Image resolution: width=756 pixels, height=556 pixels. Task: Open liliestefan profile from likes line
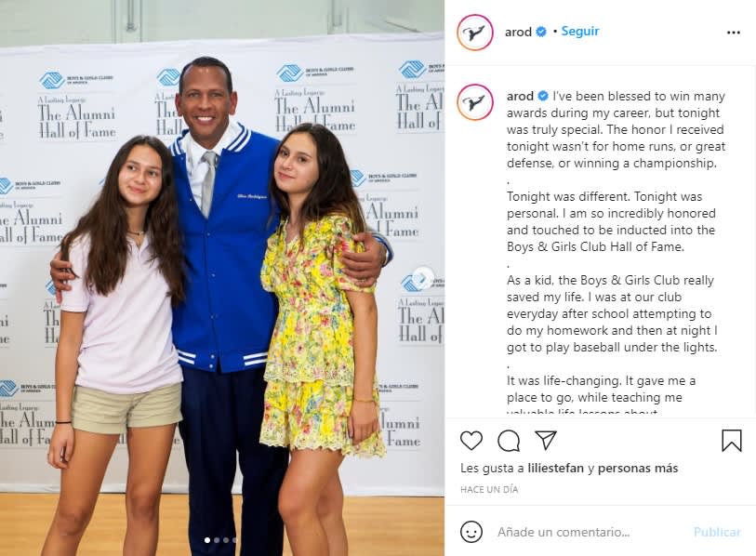555,469
